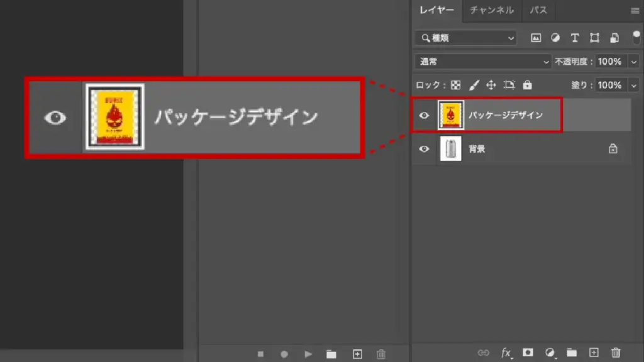Click the 塗り fill value 100% field
This screenshot has height=362, width=644.
coord(609,85)
